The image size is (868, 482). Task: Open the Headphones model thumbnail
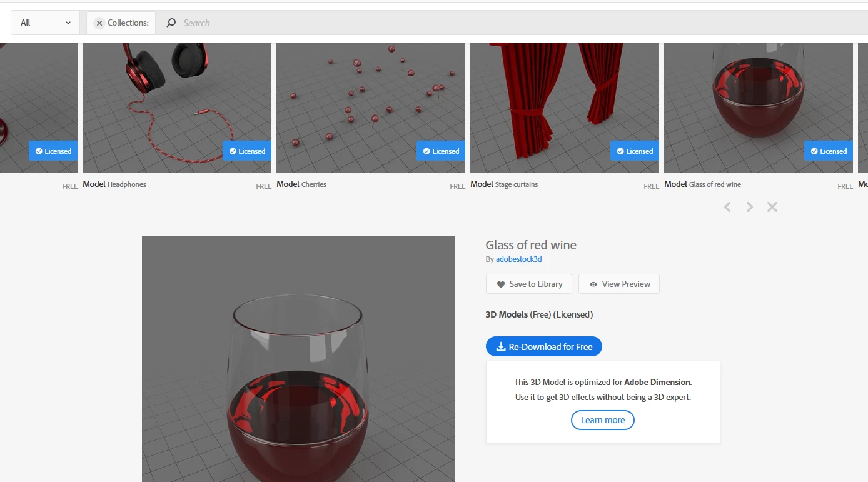(x=177, y=108)
